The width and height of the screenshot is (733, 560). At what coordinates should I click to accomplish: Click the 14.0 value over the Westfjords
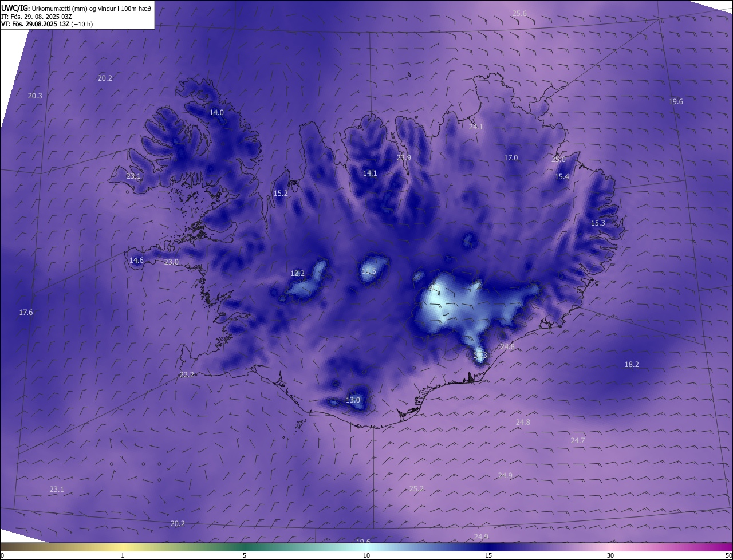(216, 112)
